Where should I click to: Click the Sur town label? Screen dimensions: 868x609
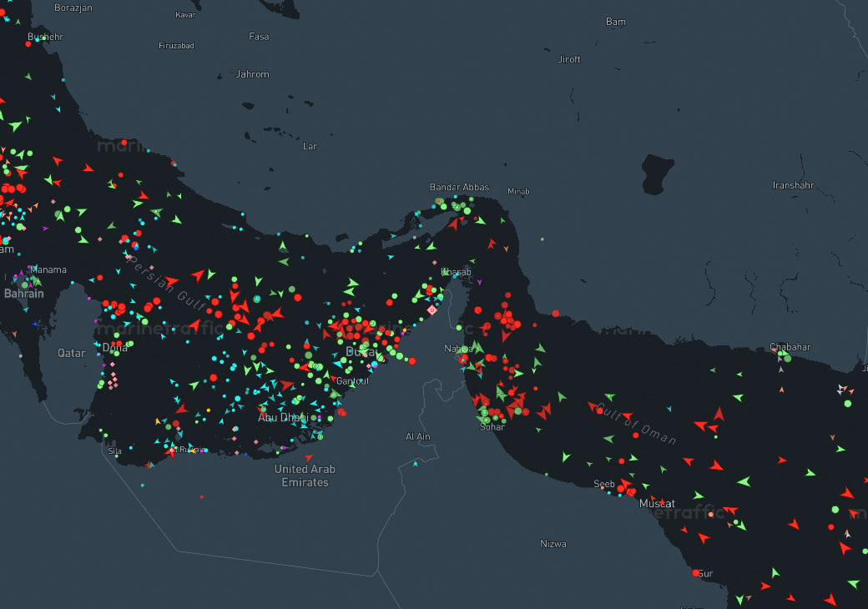704,573
